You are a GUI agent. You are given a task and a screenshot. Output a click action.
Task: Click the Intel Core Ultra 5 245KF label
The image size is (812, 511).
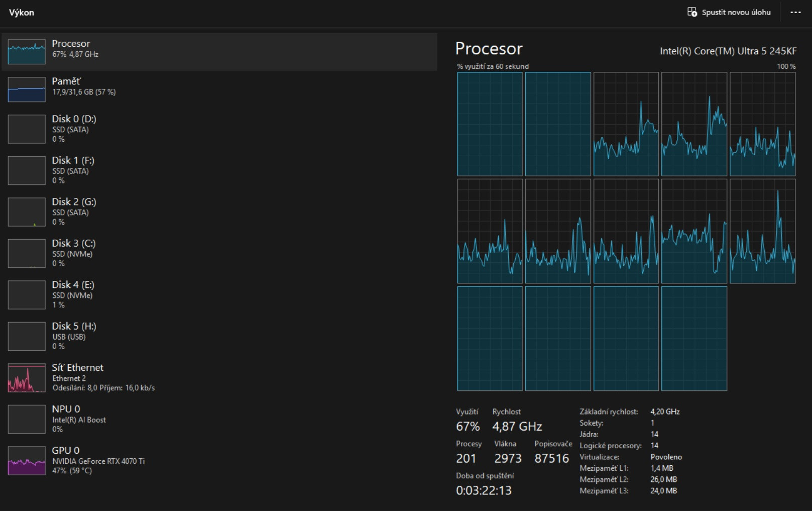[728, 51]
